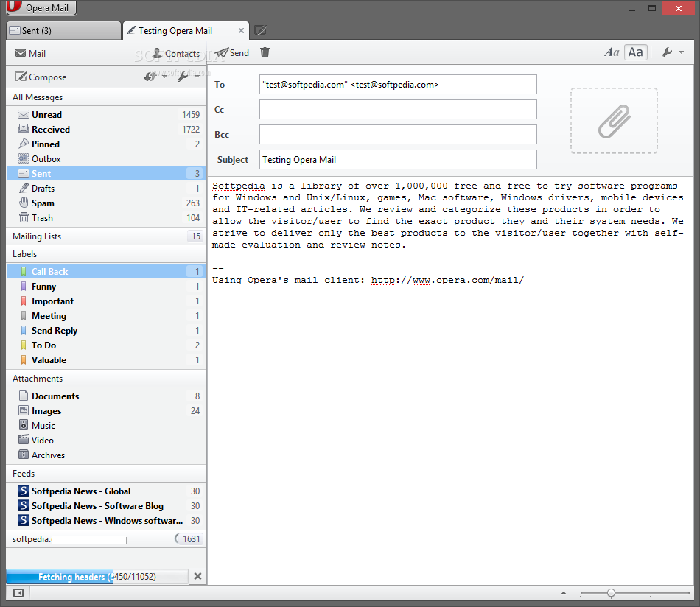Select the To Do label
This screenshot has height=607, width=700.
point(106,345)
